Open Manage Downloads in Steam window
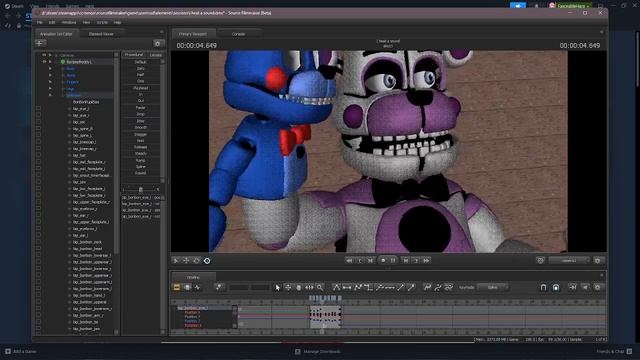640x360 pixels. (x=318, y=351)
